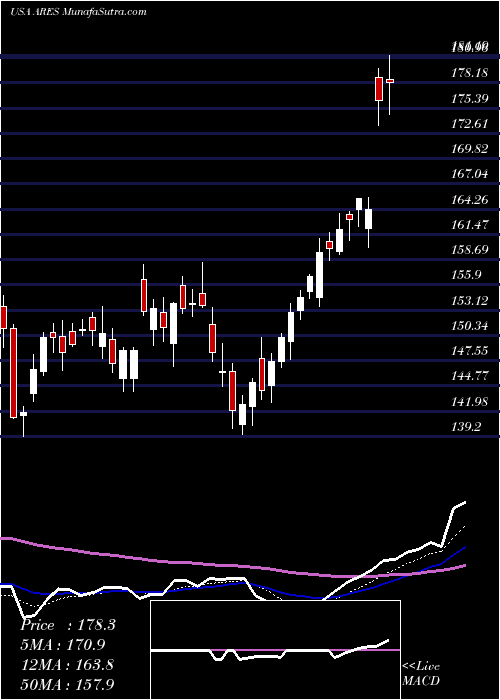Click the 139.2 price axis label
Viewport: 500px width, 700px height.
(x=467, y=427)
